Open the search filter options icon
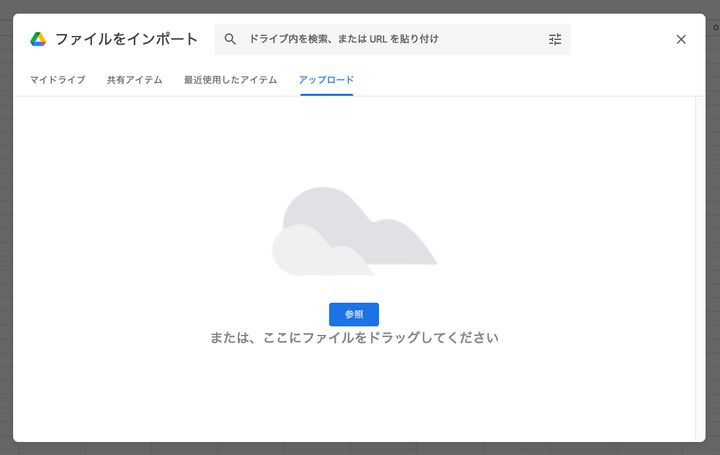 pos(555,39)
